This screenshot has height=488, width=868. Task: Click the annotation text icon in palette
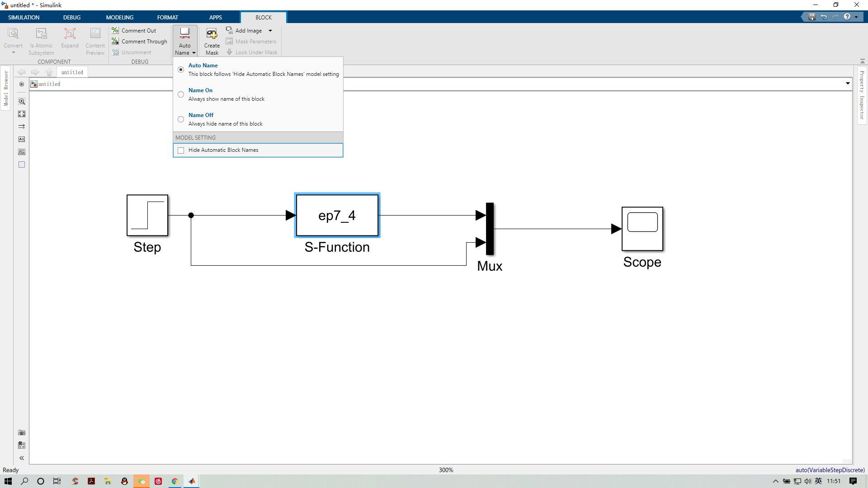click(x=22, y=140)
